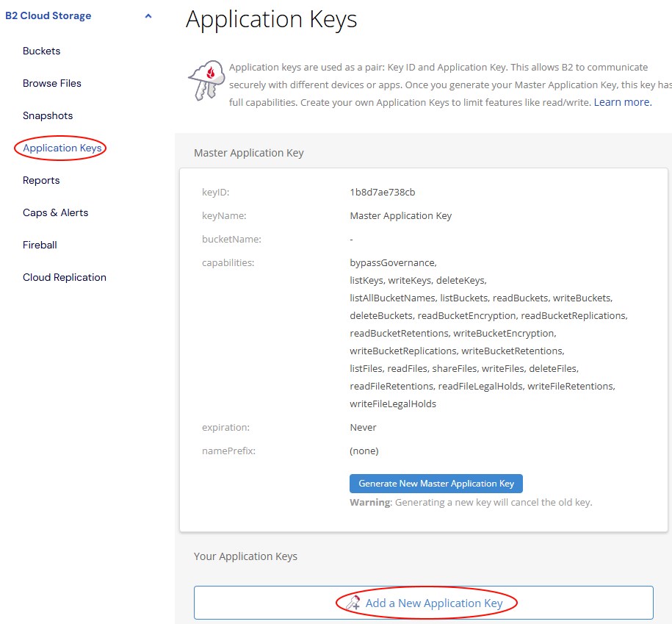This screenshot has height=624, width=672.
Task: Click the 'keyName:' field label
Action: coord(224,216)
